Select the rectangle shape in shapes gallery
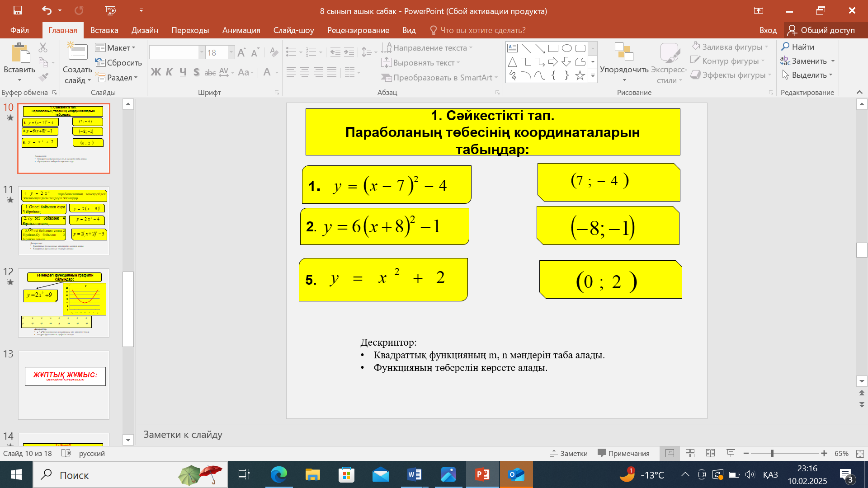 (x=553, y=48)
